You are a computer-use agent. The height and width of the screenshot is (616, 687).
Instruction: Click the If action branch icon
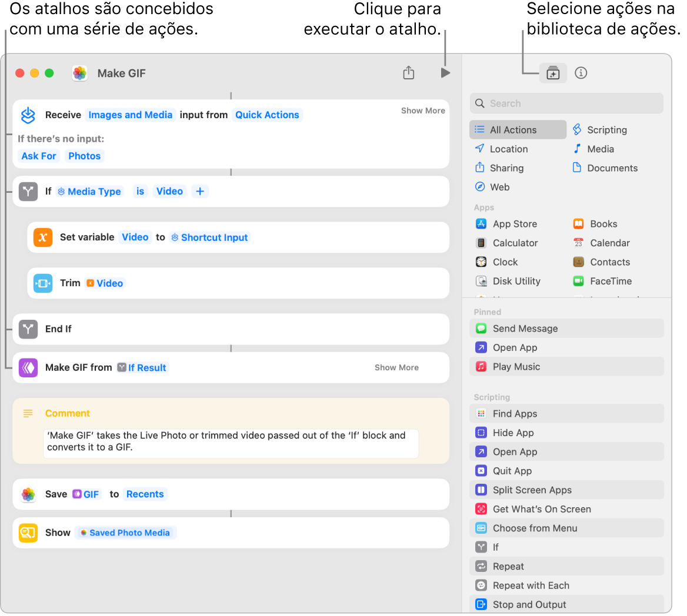[28, 191]
